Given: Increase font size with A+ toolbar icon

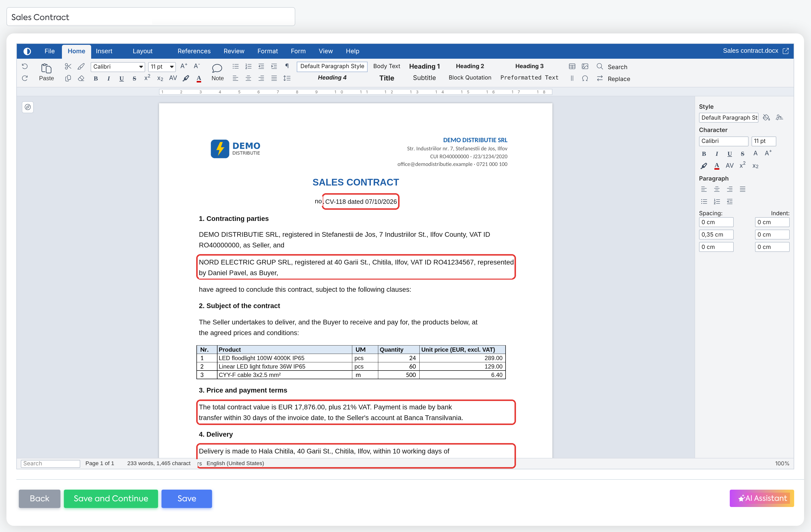Looking at the screenshot, I should pyautogui.click(x=184, y=66).
